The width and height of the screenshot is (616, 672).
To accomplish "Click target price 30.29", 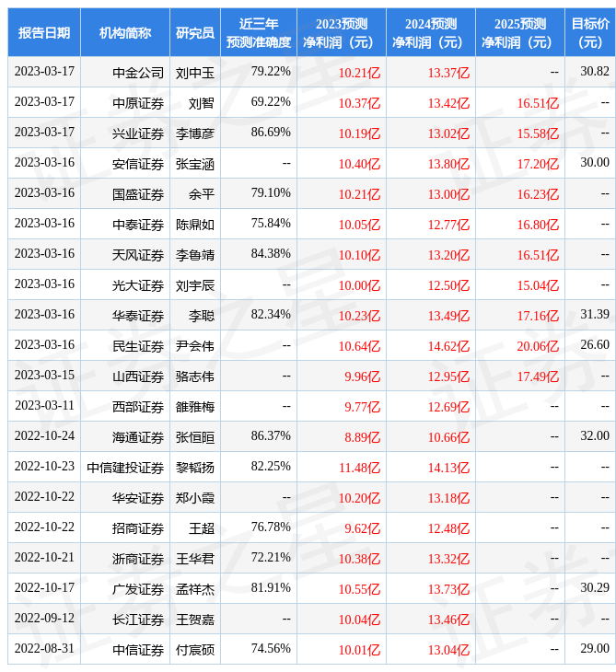I will coord(595,587).
